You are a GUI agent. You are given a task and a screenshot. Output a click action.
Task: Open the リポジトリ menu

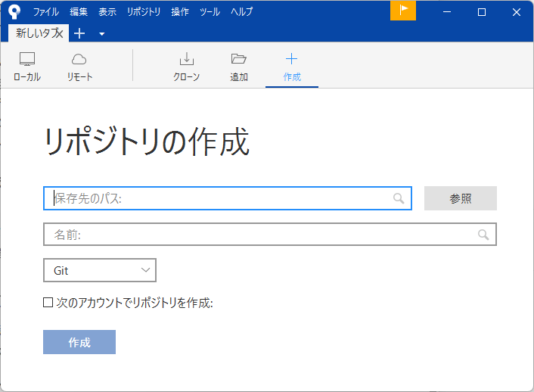point(144,12)
